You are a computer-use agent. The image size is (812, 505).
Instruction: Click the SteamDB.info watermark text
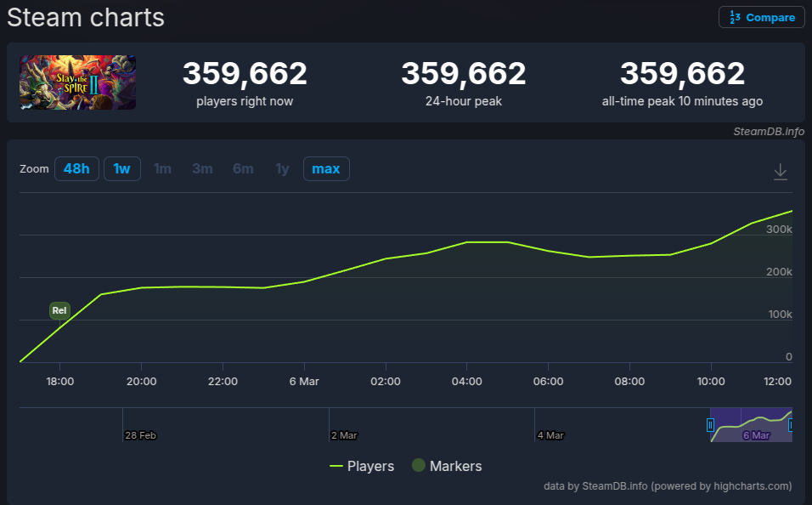[x=769, y=131]
